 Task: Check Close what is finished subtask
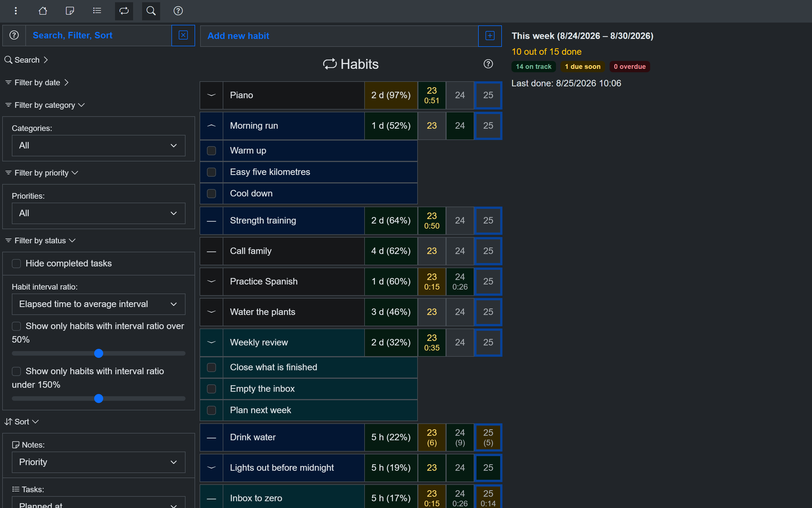pos(211,367)
